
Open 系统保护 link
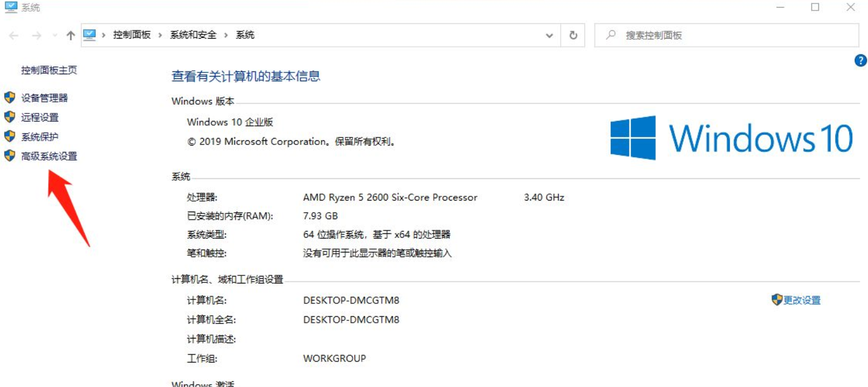pos(40,137)
